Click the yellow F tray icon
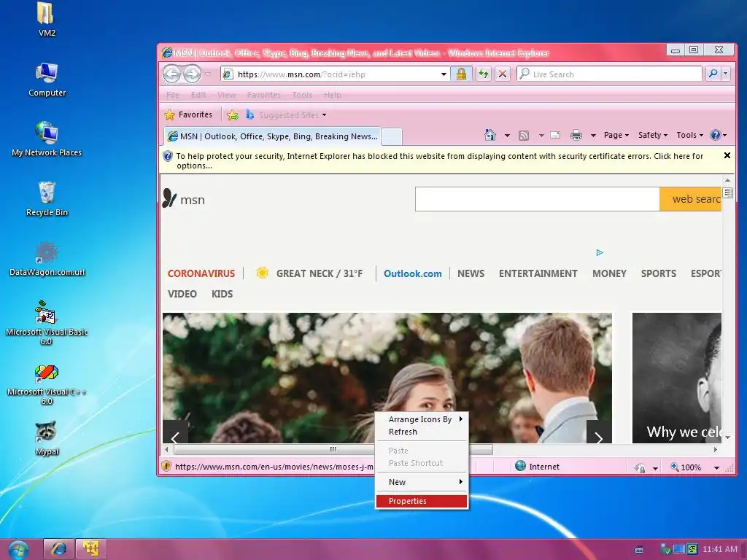The height and width of the screenshot is (560, 747). point(692,549)
